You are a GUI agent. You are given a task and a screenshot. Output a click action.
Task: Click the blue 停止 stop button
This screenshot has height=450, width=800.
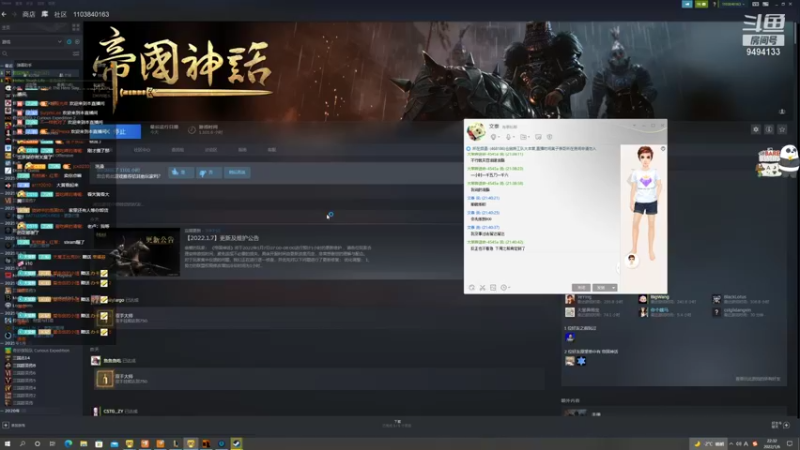pyautogui.click(x=116, y=132)
